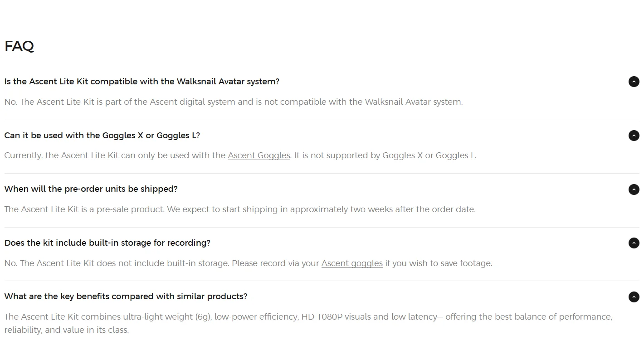Image resolution: width=644 pixels, height=345 pixels.
Task: Click the FAQ section heading
Action: pyautogui.click(x=19, y=46)
